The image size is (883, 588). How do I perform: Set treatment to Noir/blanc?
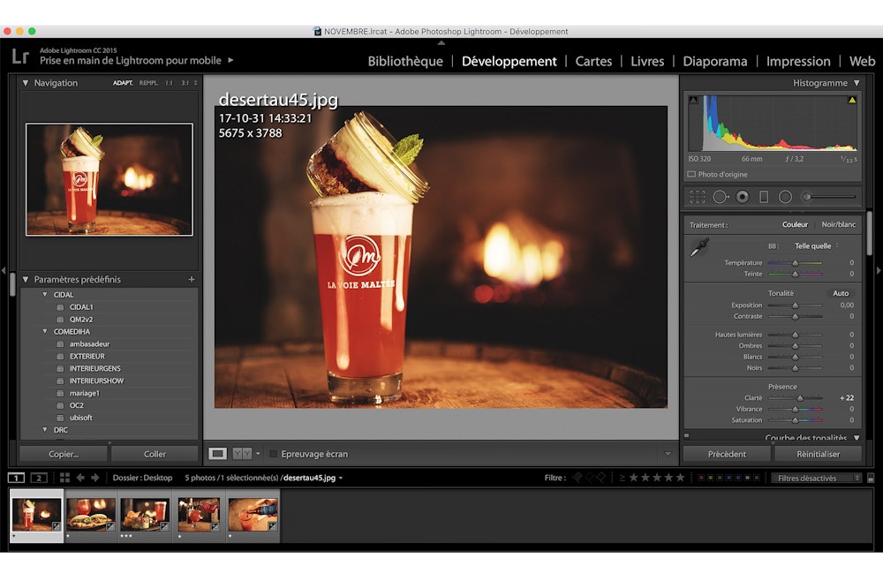pos(838,224)
